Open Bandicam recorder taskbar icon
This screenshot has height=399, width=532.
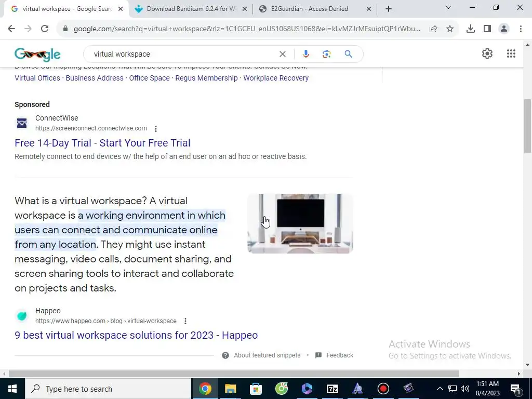point(383,389)
